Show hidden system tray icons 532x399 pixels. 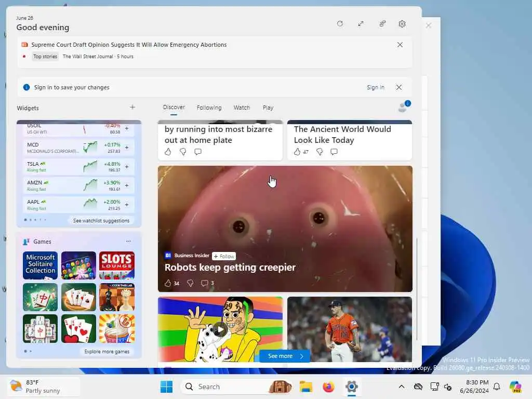(402, 387)
